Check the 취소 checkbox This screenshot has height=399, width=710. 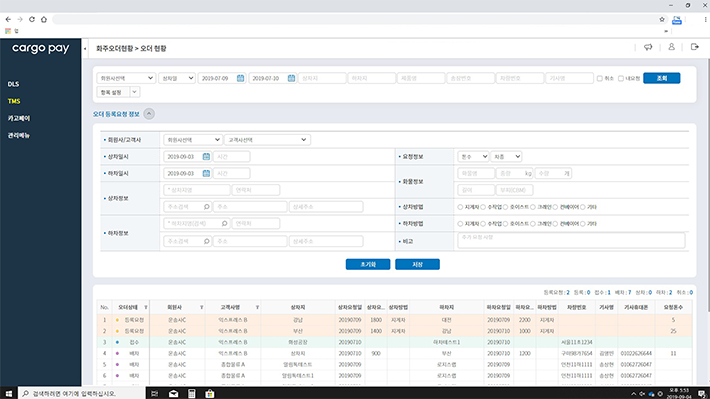tap(600, 78)
